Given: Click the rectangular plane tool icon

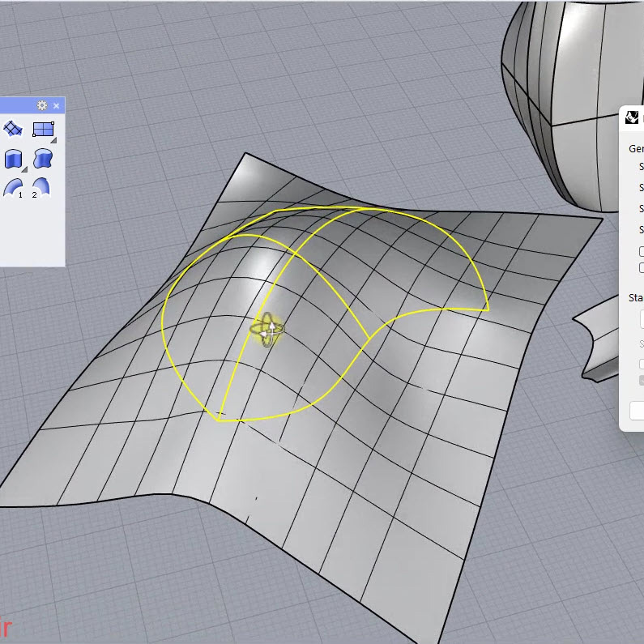Looking at the screenshot, I should tap(42, 129).
